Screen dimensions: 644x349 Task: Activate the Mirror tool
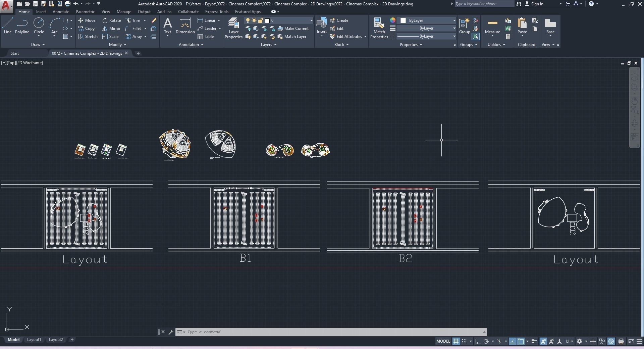pos(111,29)
